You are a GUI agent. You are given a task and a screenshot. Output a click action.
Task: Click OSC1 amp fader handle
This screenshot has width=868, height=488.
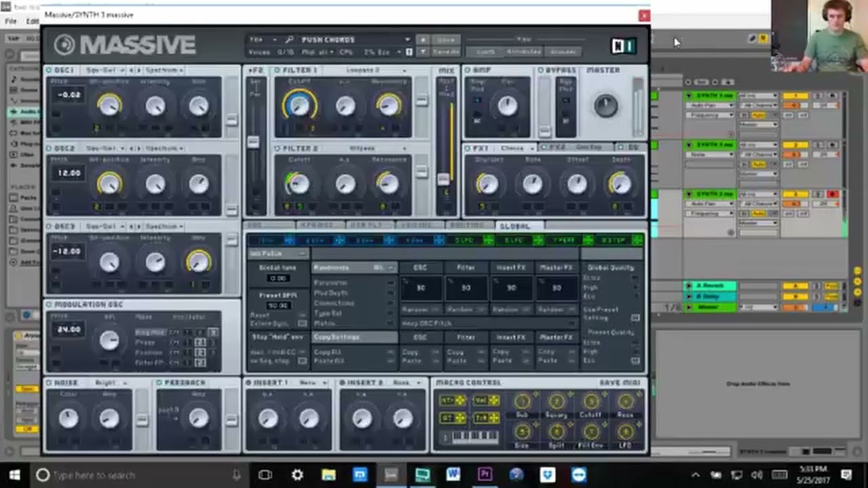[x=231, y=120]
